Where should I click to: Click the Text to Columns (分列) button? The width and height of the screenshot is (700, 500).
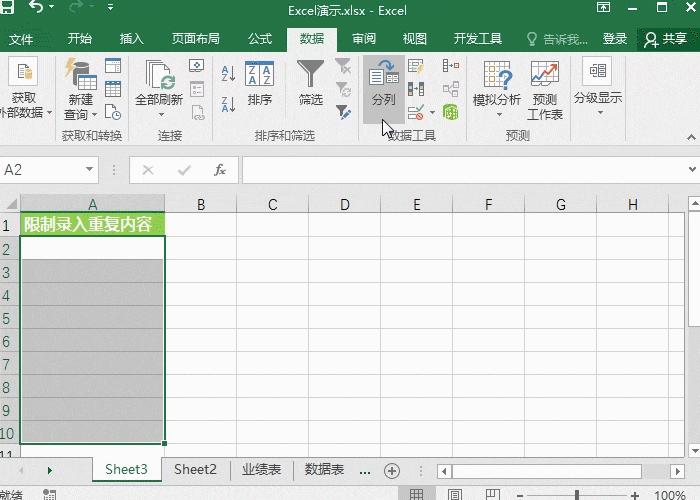[x=383, y=84]
